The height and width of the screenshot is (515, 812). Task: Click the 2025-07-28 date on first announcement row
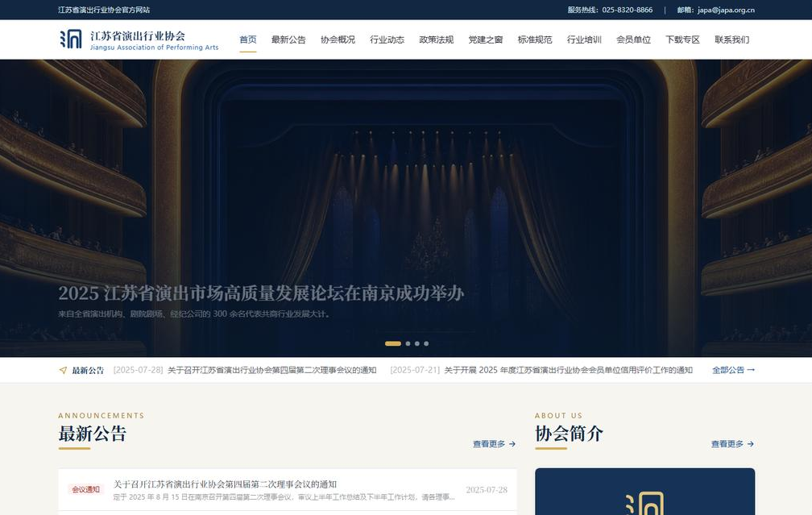tap(487, 490)
